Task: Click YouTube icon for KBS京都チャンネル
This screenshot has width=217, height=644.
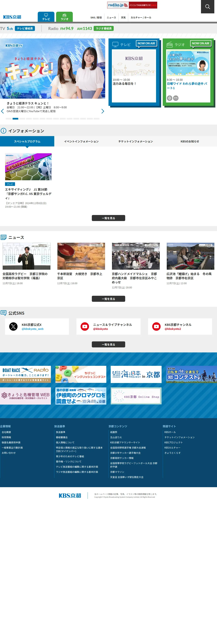Action: pyautogui.click(x=157, y=327)
